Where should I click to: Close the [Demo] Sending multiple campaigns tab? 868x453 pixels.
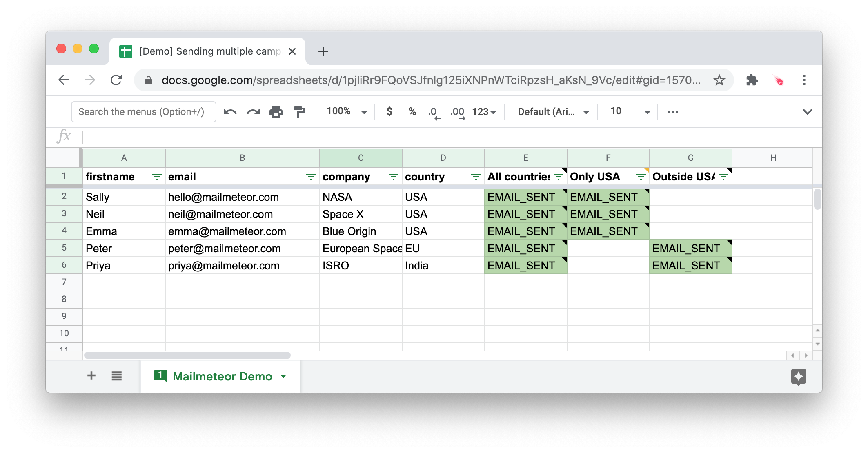click(292, 51)
